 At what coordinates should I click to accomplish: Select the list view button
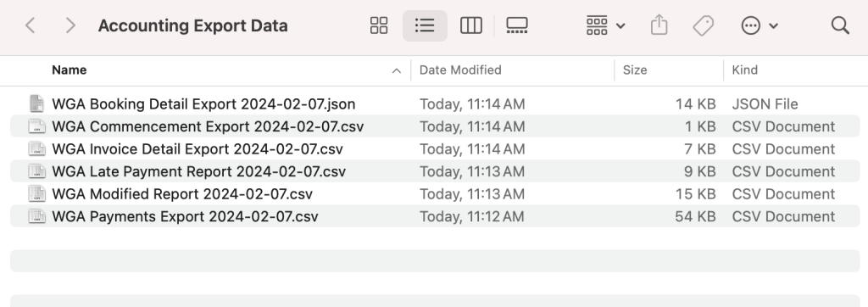425,25
